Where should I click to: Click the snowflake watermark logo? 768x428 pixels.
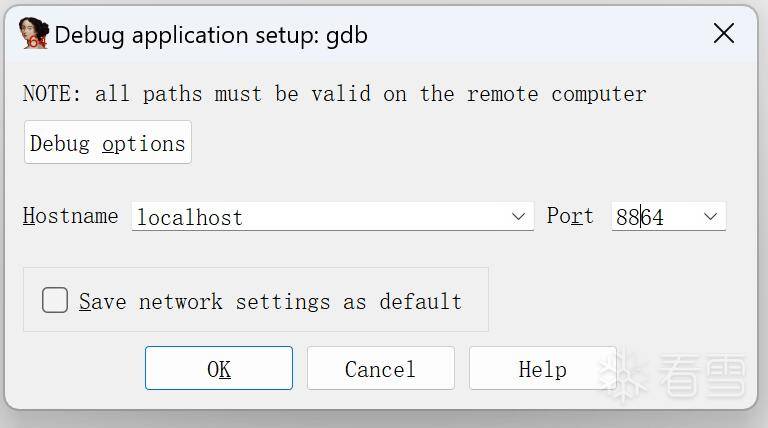pos(621,374)
